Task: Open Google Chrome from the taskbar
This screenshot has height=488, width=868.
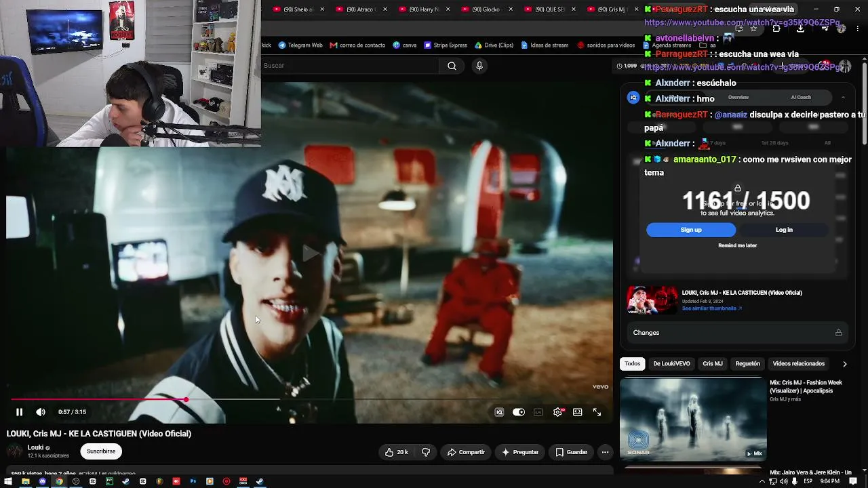Action: 59,482
